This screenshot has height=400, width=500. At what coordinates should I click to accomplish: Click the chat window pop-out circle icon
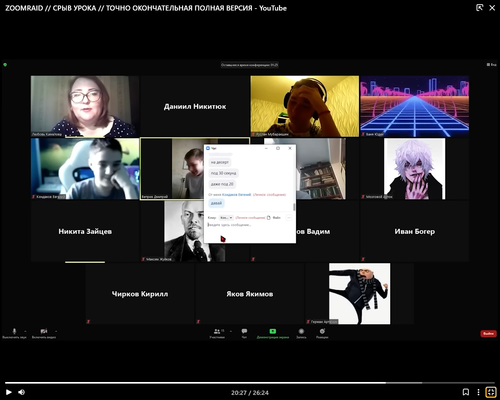278,148
